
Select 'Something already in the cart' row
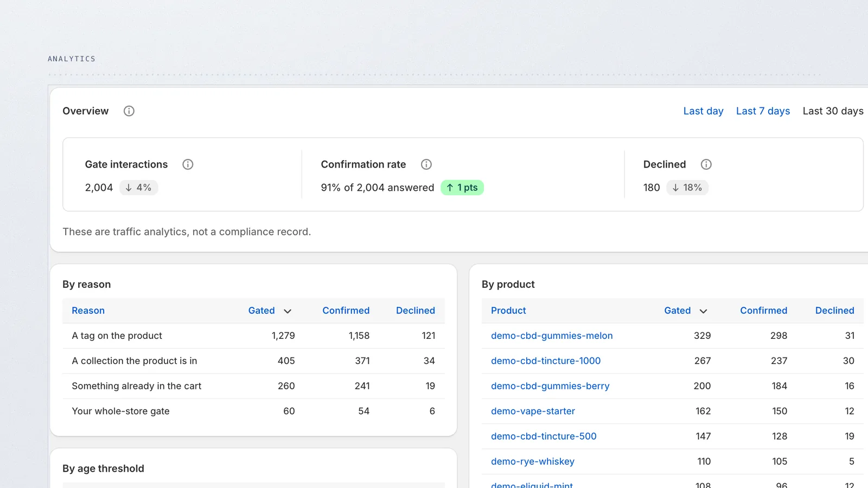[253, 386]
